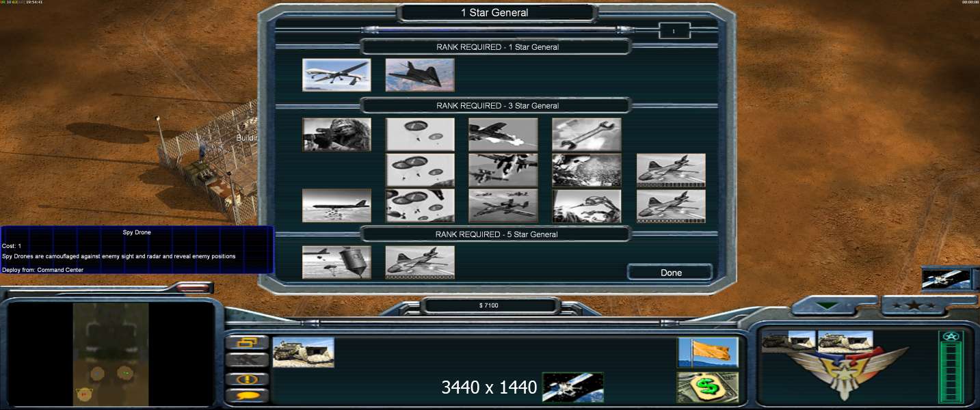Click the available points counter box

click(x=674, y=31)
